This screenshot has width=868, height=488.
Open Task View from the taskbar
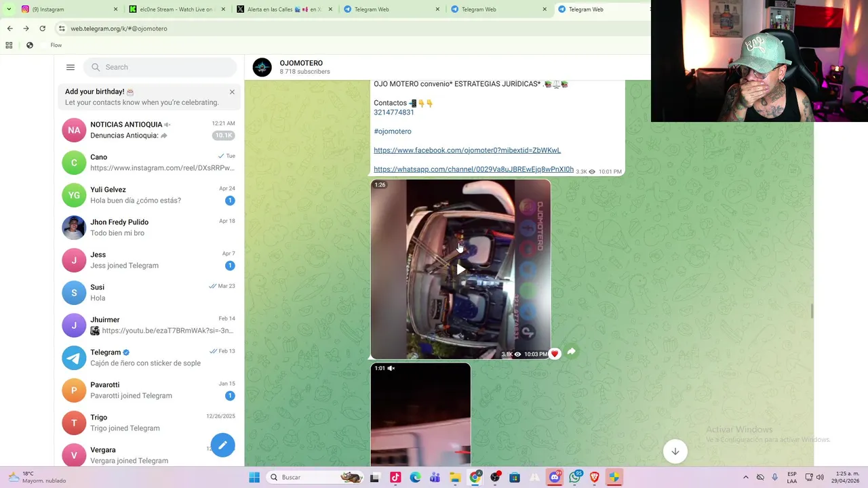pyautogui.click(x=374, y=477)
